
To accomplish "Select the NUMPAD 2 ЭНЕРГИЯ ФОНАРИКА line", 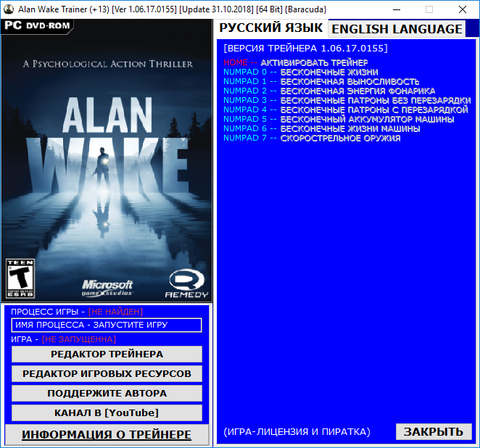I will (329, 91).
